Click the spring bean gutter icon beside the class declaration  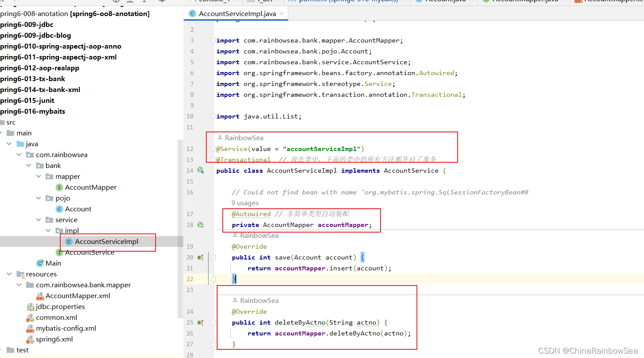click(x=201, y=171)
